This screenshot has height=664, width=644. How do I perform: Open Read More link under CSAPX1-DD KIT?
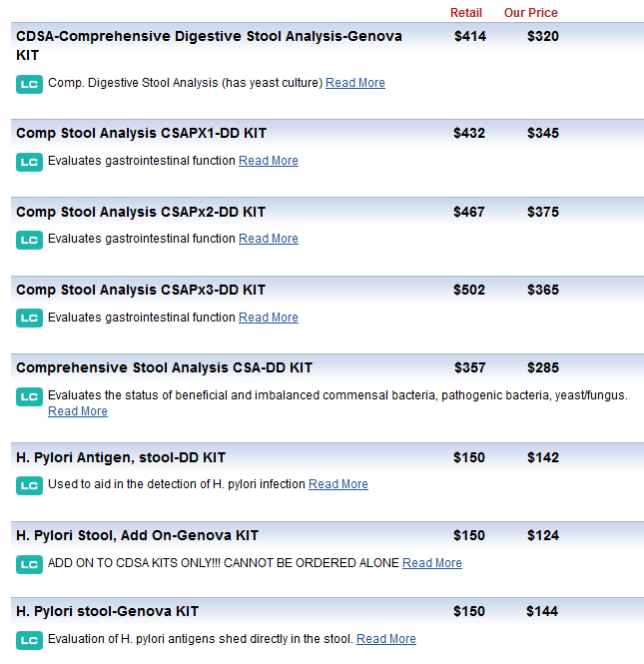click(x=268, y=161)
